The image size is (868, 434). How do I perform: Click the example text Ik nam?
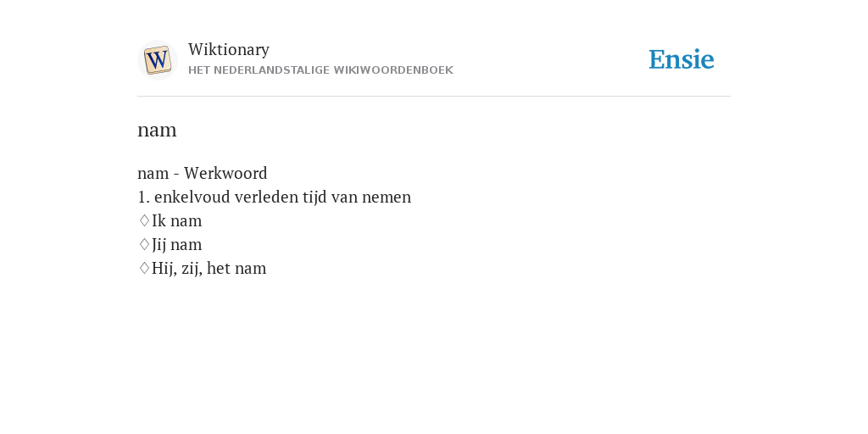point(176,221)
